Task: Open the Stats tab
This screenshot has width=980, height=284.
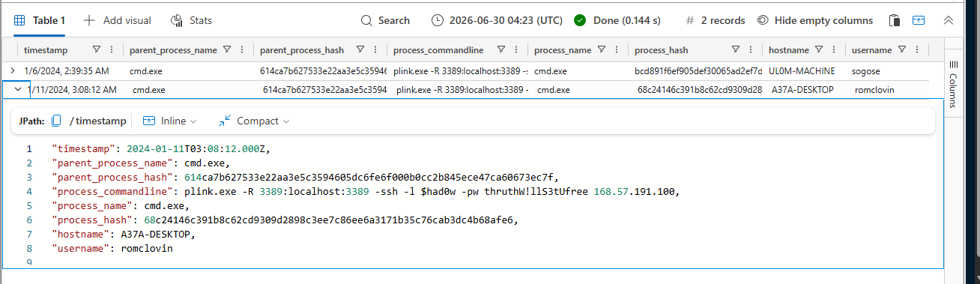Action: (x=191, y=20)
